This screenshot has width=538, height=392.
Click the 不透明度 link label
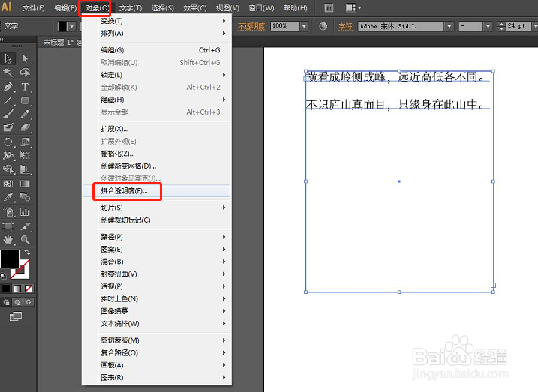252,26
